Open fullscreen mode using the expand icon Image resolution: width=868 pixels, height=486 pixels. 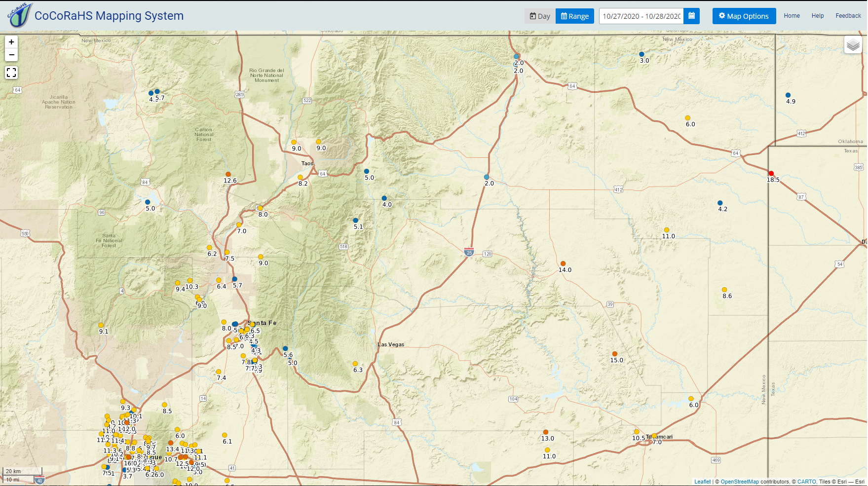[11, 73]
